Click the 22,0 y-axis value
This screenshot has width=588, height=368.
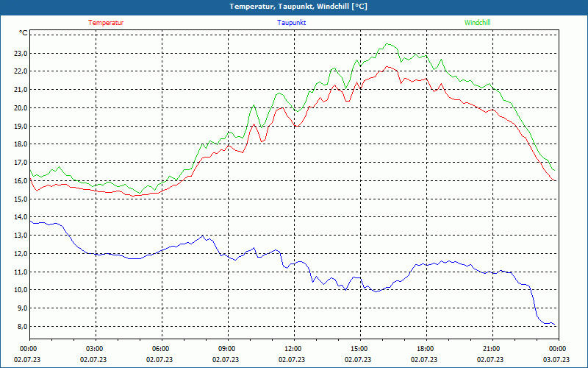(21, 71)
